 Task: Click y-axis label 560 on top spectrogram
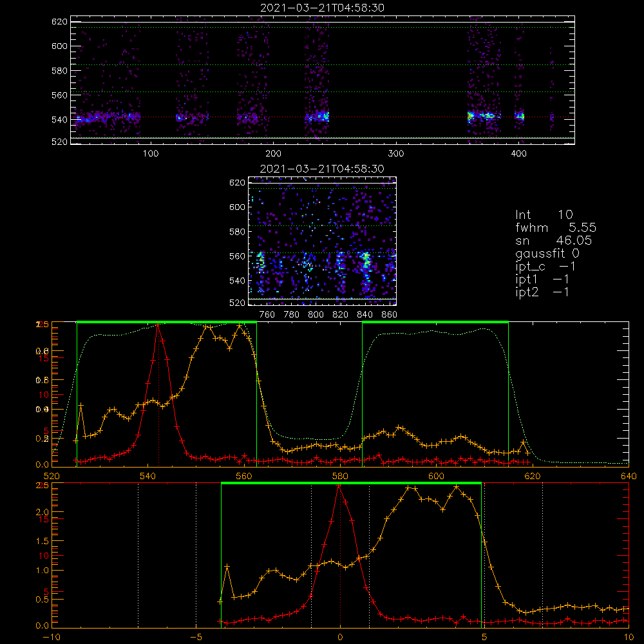[x=59, y=95]
